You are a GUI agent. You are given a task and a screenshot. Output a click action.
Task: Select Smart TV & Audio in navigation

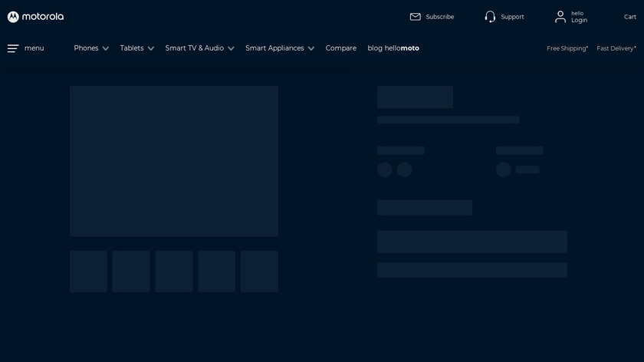coord(195,48)
